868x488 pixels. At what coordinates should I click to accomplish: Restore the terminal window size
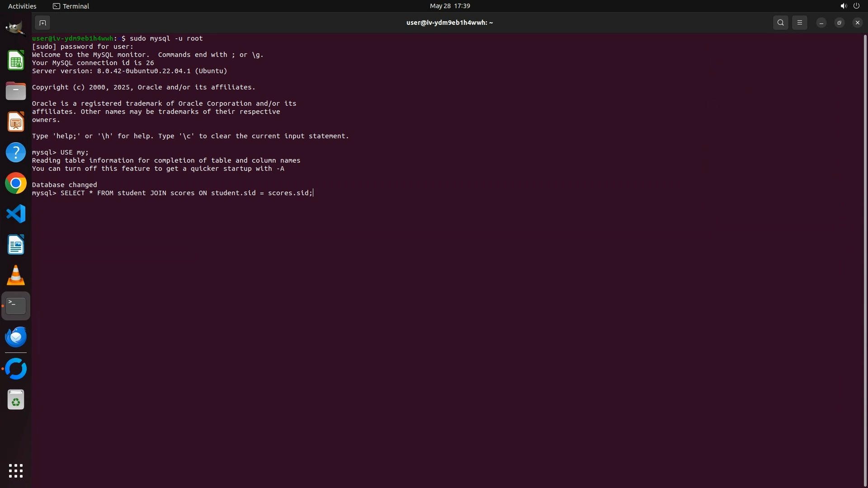[839, 23]
